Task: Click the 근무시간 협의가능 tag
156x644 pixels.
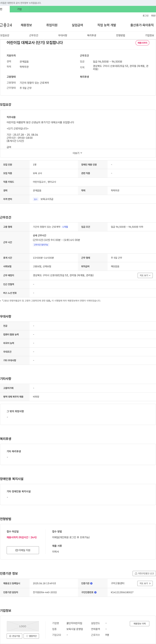Action: coord(41,245)
